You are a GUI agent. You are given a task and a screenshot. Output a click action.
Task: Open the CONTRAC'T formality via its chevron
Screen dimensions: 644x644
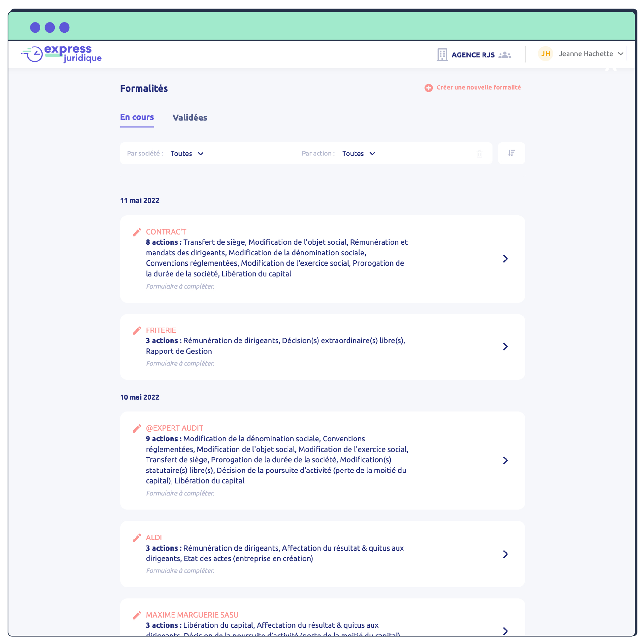(x=505, y=259)
